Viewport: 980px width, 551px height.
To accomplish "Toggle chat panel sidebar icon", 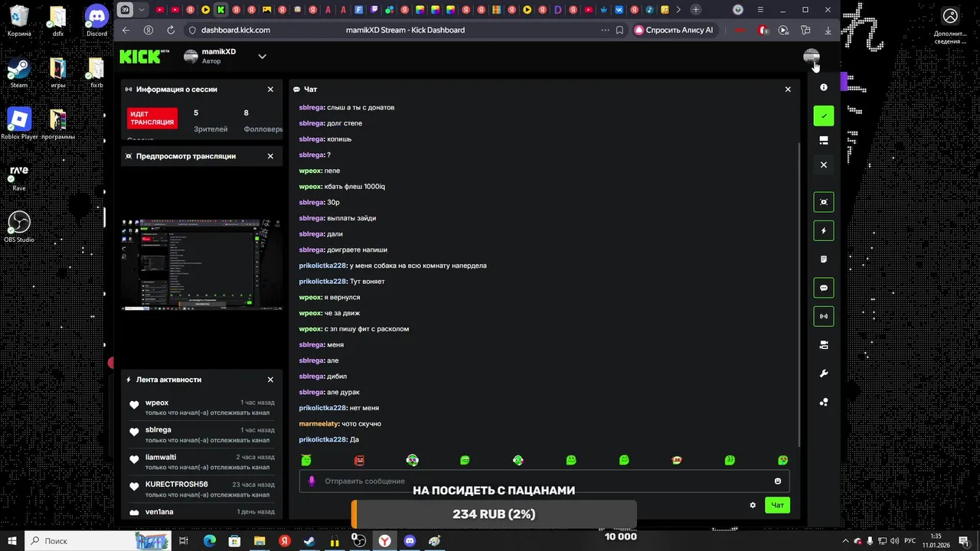I will click(824, 288).
